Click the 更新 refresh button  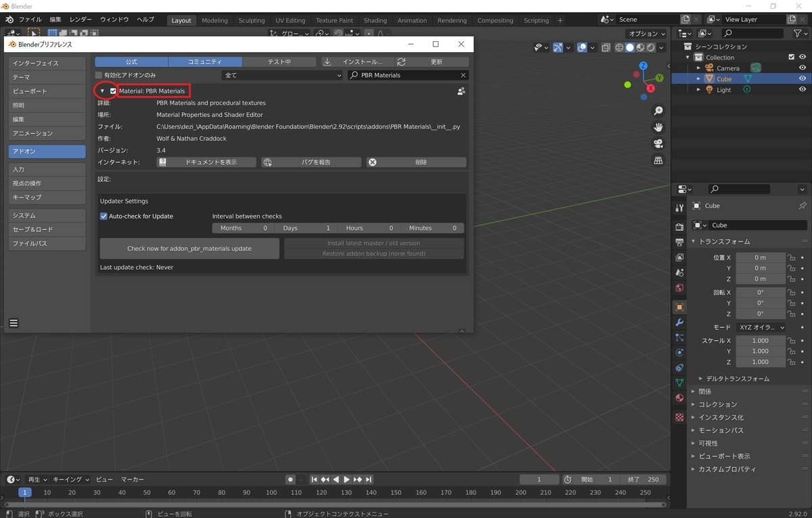coord(430,62)
